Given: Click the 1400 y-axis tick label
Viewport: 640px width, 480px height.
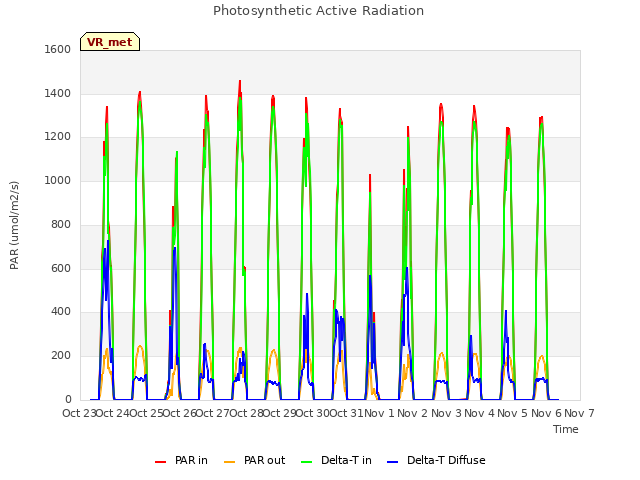Looking at the screenshot, I should 58,93.
